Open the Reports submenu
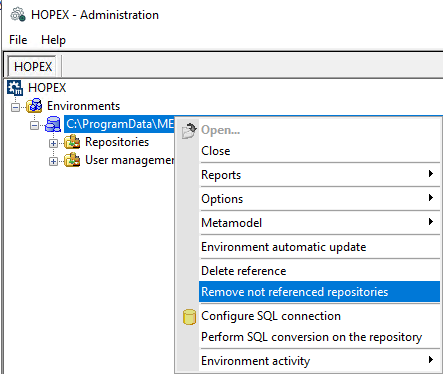The width and height of the screenshot is (443, 374). tap(319, 175)
